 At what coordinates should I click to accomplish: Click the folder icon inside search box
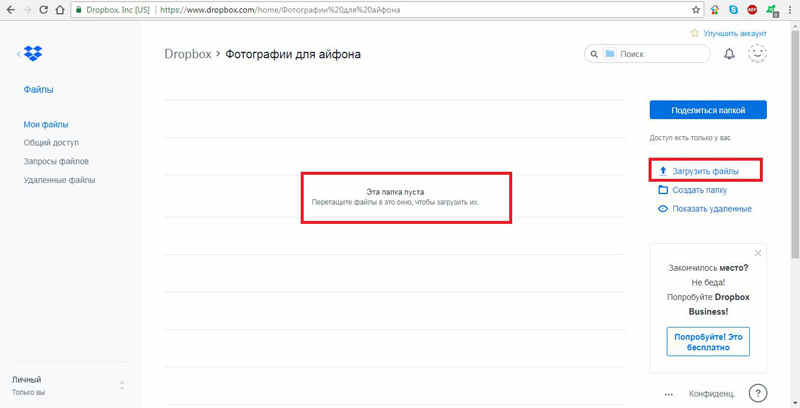point(610,54)
